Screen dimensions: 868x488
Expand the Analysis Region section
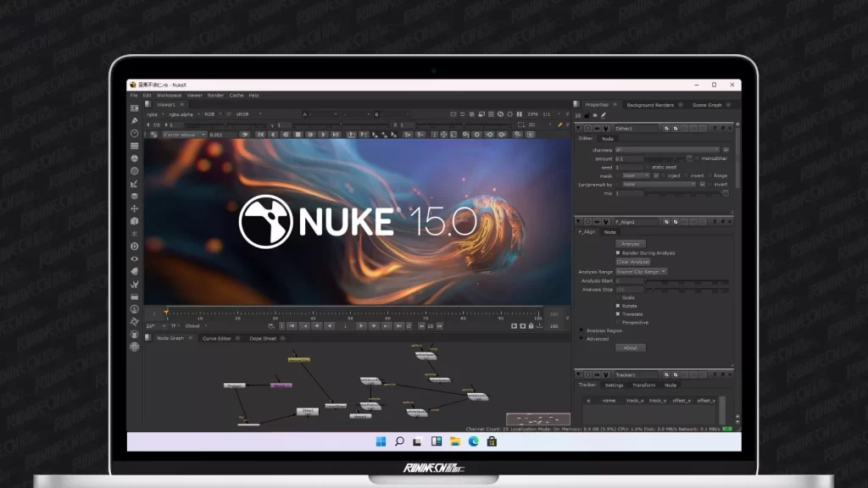[581, 330]
